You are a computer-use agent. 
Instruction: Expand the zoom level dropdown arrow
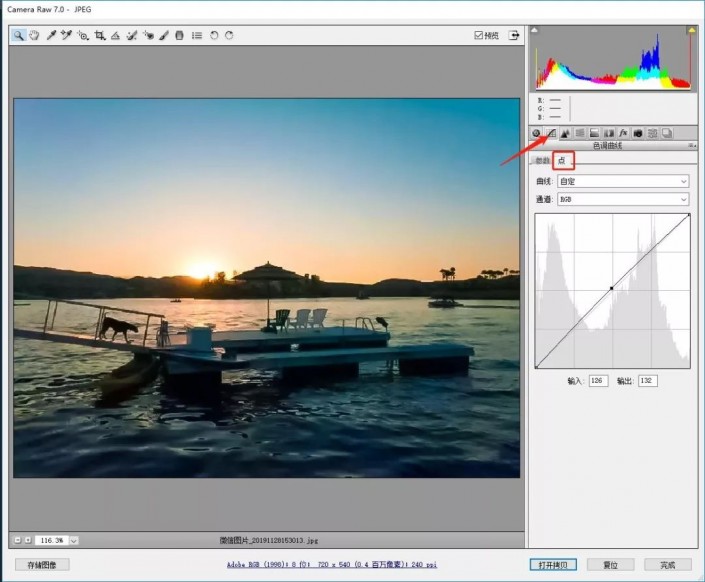pyautogui.click(x=74, y=540)
